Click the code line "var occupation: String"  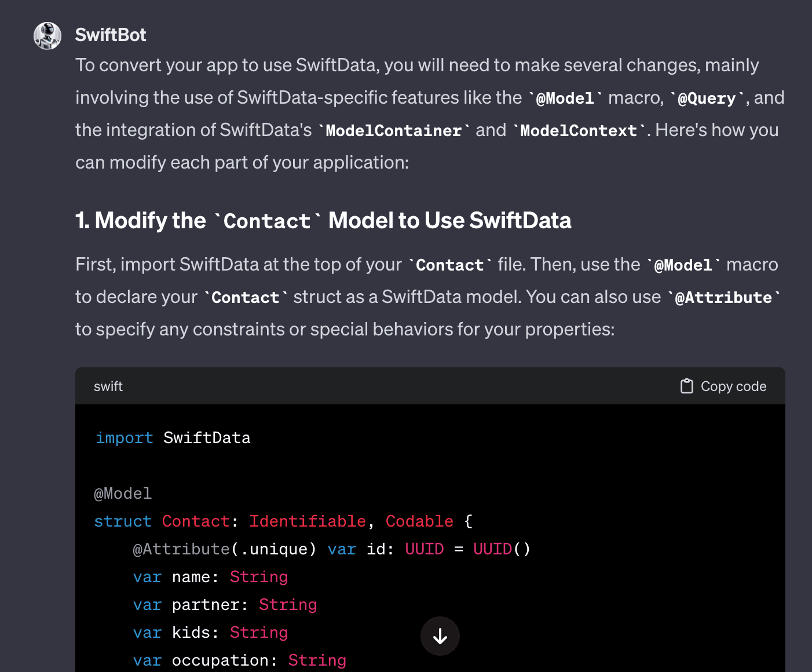point(240,660)
